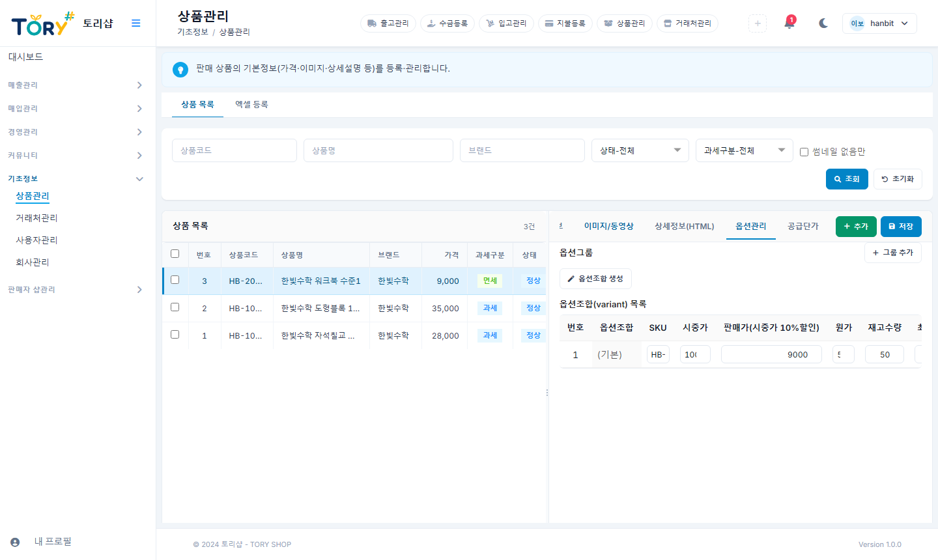
Task: Open 지불등록 shortcut in top bar
Action: (x=565, y=23)
